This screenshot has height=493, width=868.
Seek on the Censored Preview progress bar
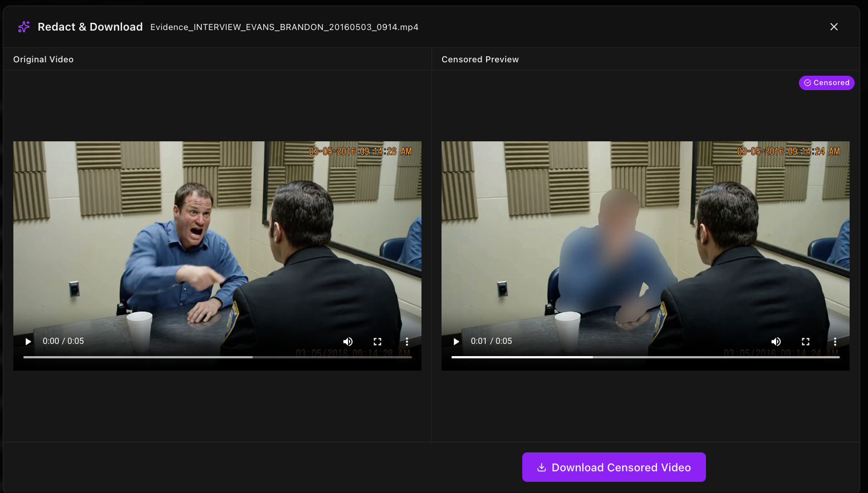646,357
